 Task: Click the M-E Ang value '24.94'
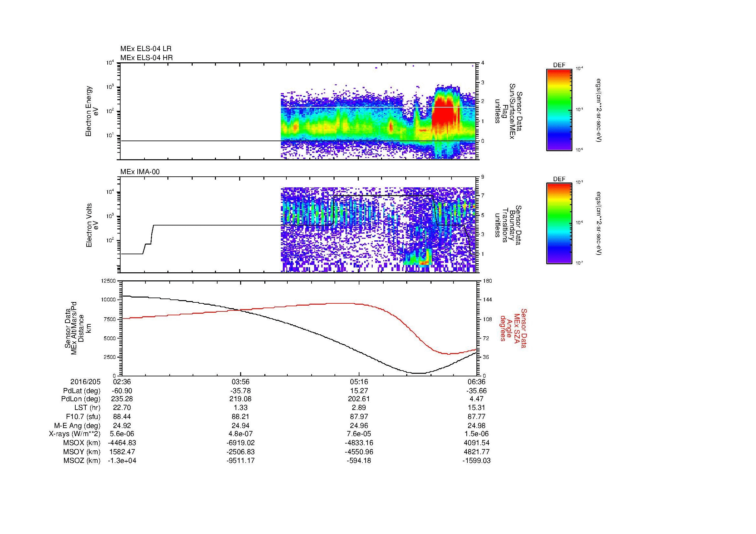(241, 426)
